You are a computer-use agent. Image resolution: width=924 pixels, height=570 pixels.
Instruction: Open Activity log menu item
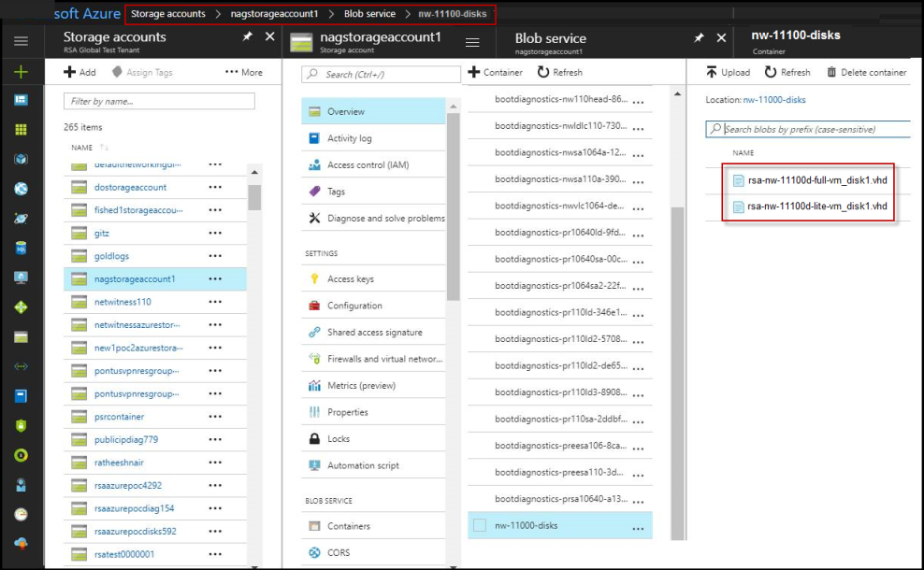[349, 138]
